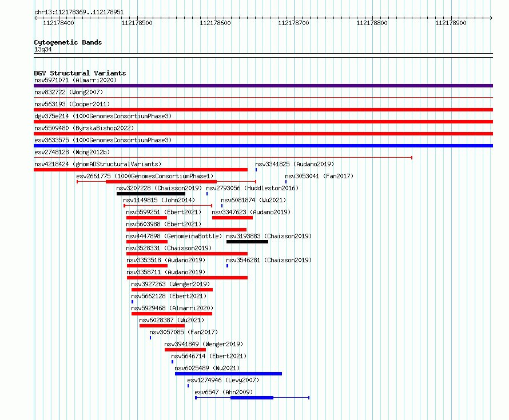
Task: Click ruler position 112178500
Action: click(x=137, y=23)
